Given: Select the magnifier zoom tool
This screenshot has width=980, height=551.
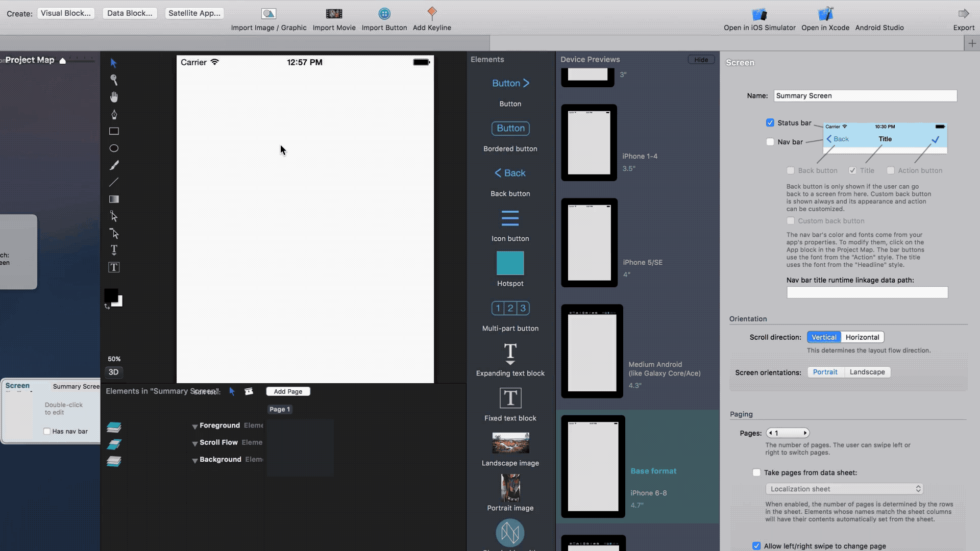Looking at the screenshot, I should click(x=114, y=80).
